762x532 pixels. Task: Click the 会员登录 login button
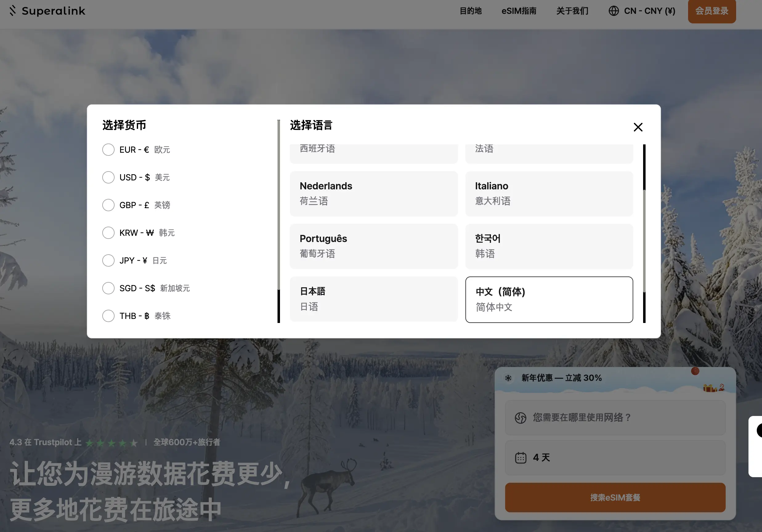click(711, 11)
